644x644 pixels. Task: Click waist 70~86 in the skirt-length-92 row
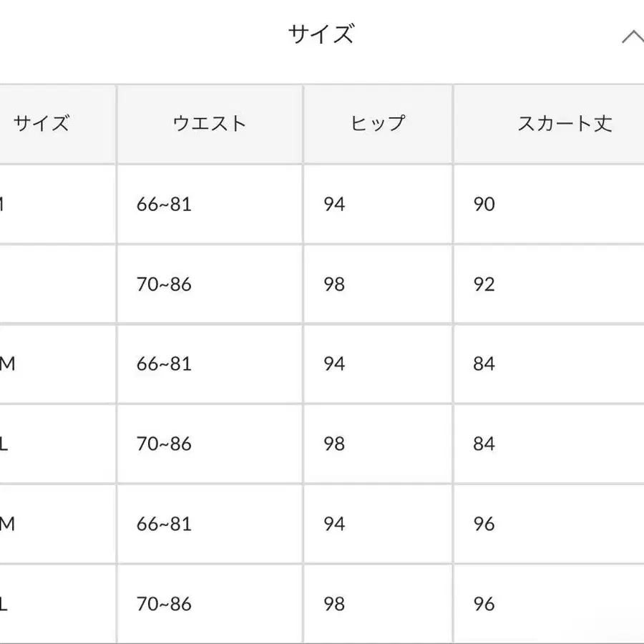pos(164,285)
